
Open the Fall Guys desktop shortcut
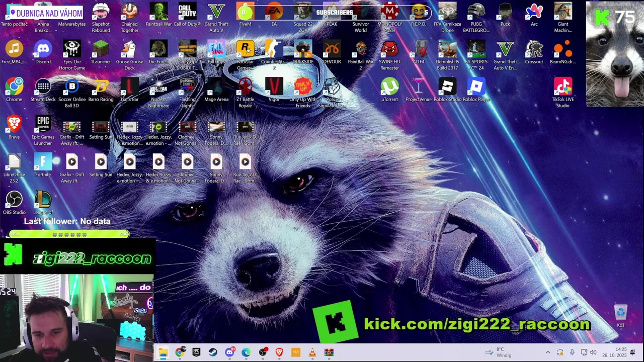click(x=216, y=53)
